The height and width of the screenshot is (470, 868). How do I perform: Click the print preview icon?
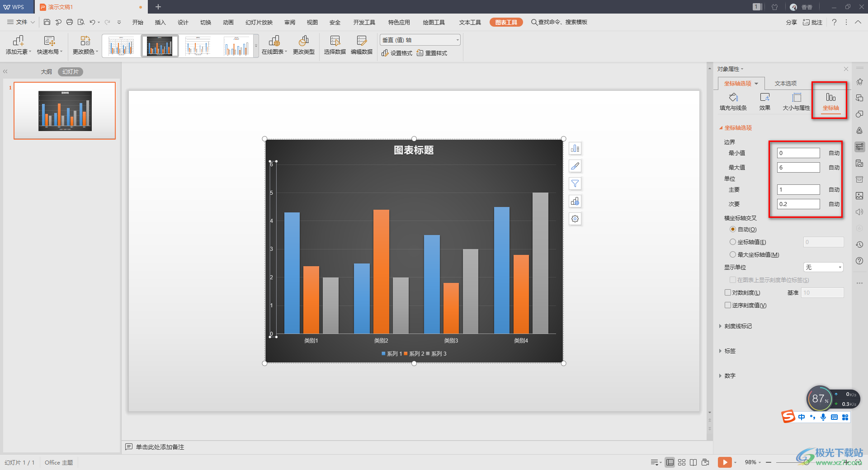pyautogui.click(x=81, y=22)
